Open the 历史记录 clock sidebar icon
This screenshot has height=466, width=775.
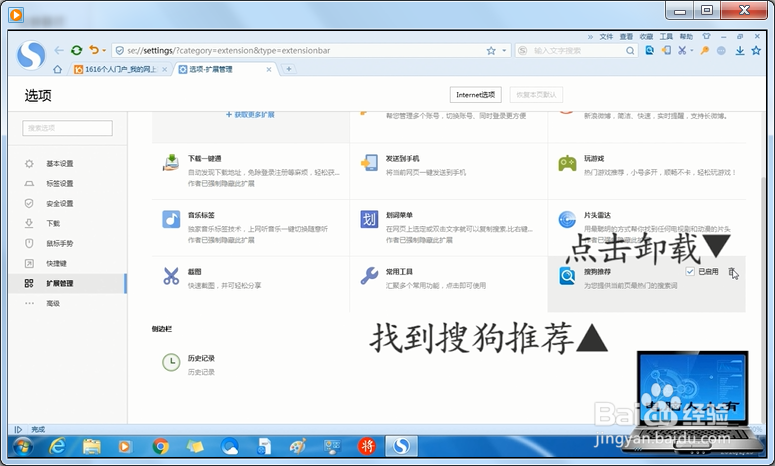[171, 362]
